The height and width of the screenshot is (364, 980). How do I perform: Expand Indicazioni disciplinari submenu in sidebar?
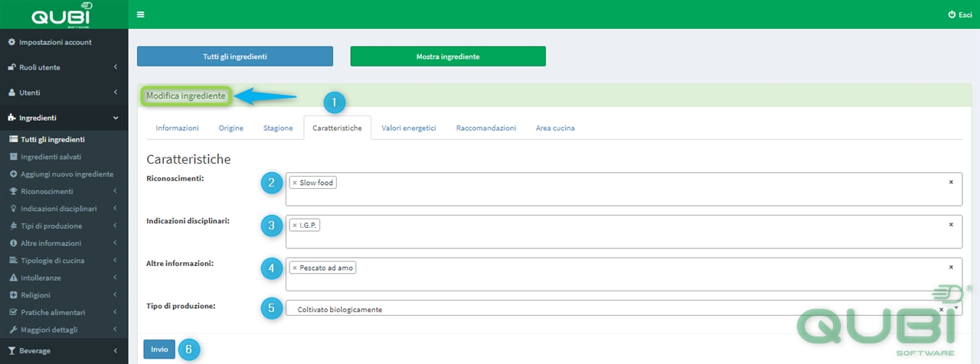point(115,209)
